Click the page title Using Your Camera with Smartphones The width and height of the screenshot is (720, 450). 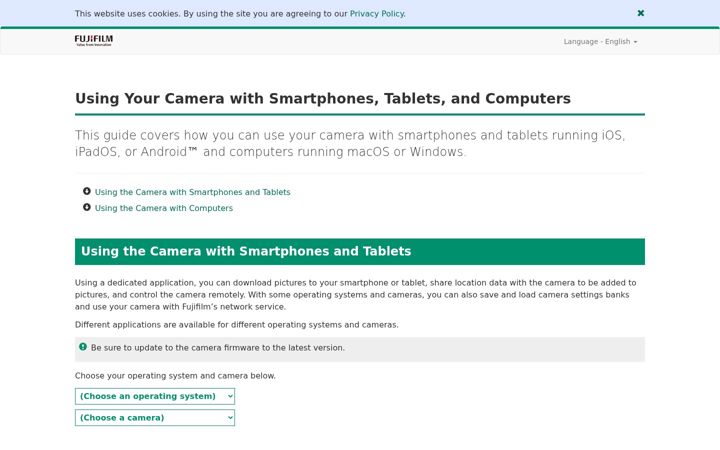coord(323,98)
